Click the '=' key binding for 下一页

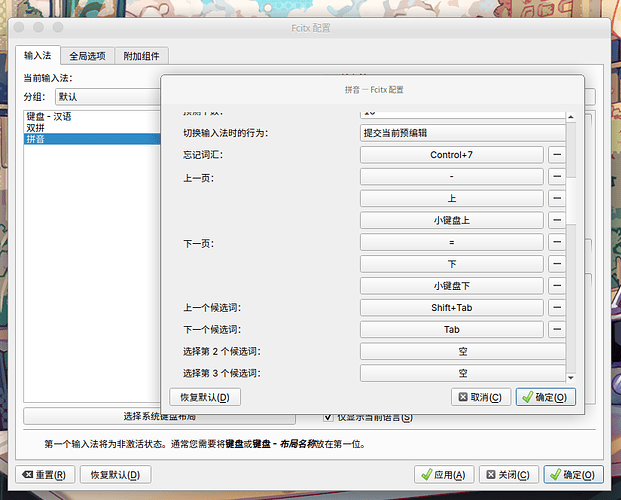(451, 242)
